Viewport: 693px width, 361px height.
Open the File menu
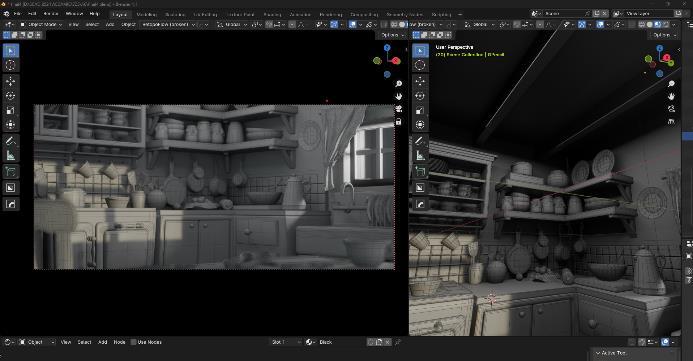[17, 14]
